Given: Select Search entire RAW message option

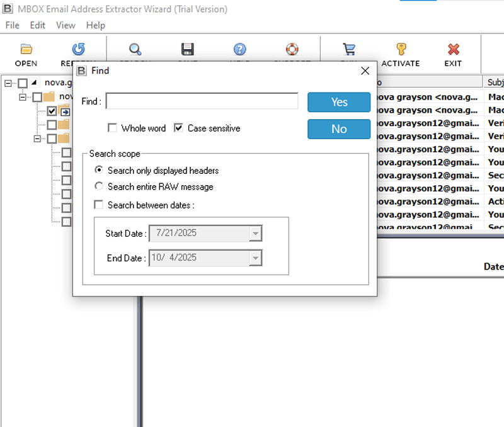Looking at the screenshot, I should tap(99, 186).
